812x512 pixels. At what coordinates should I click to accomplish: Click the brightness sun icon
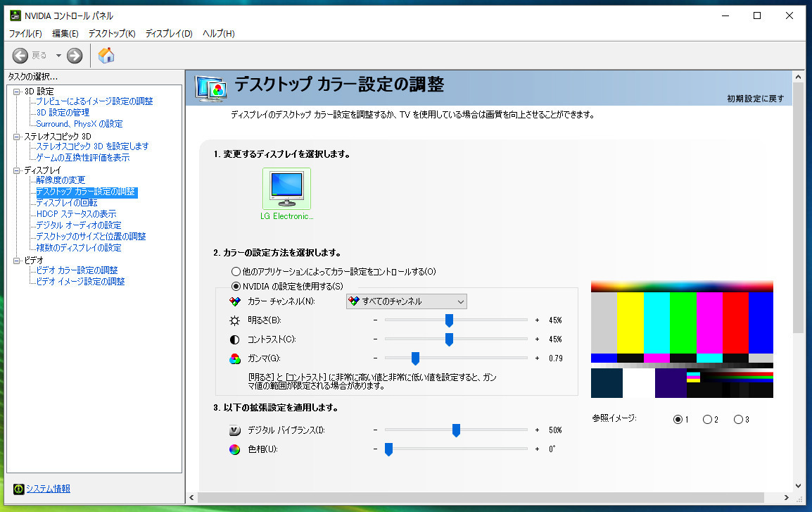(234, 320)
